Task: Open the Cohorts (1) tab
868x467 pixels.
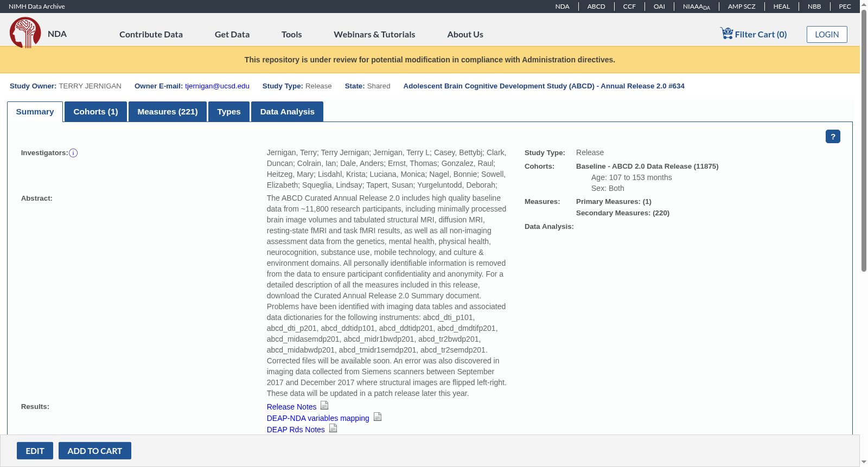Action: 95,112
